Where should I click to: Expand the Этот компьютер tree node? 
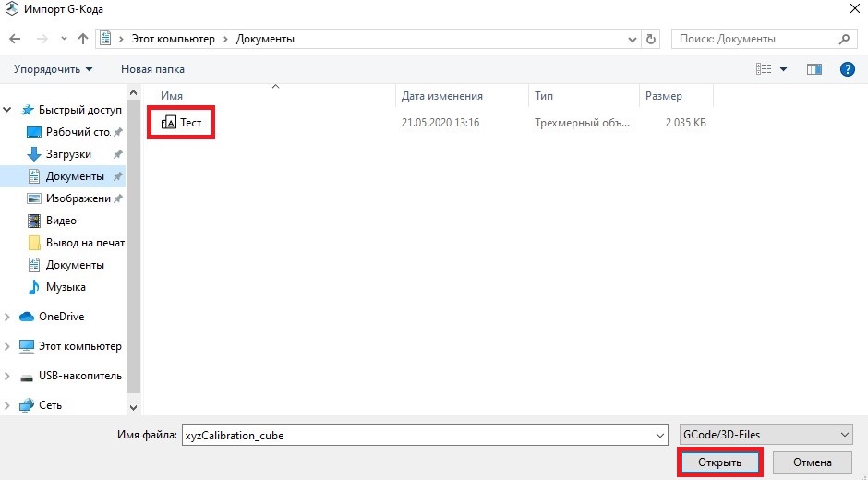tap(8, 346)
